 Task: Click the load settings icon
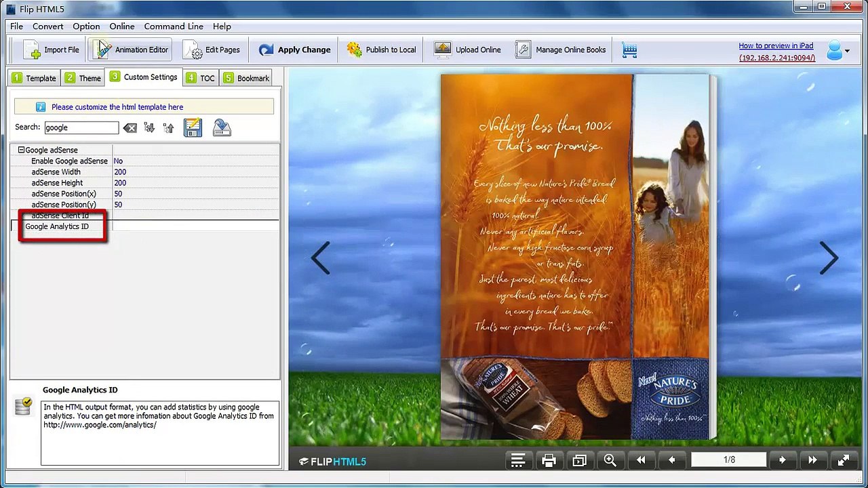click(x=222, y=127)
